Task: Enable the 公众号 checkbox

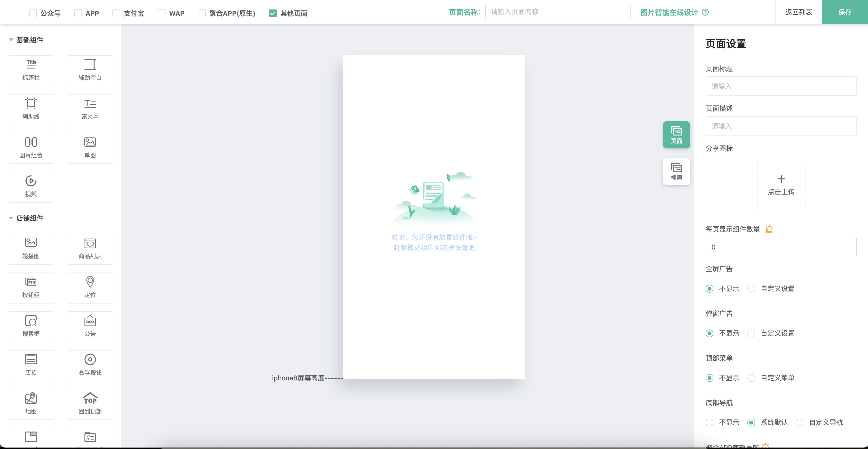Action: click(33, 14)
